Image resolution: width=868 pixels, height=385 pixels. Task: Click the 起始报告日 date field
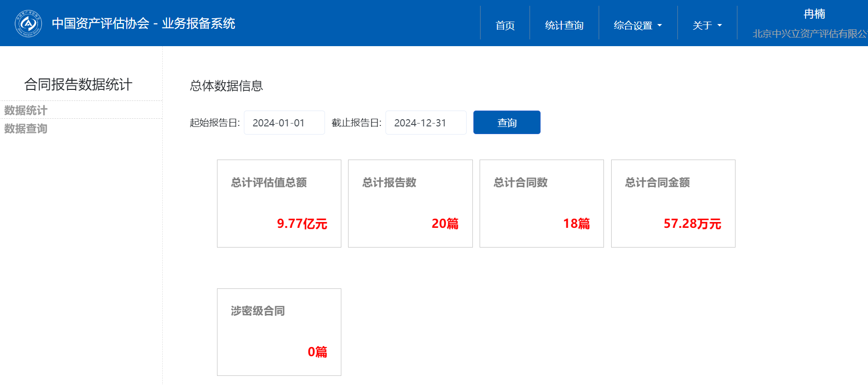284,123
